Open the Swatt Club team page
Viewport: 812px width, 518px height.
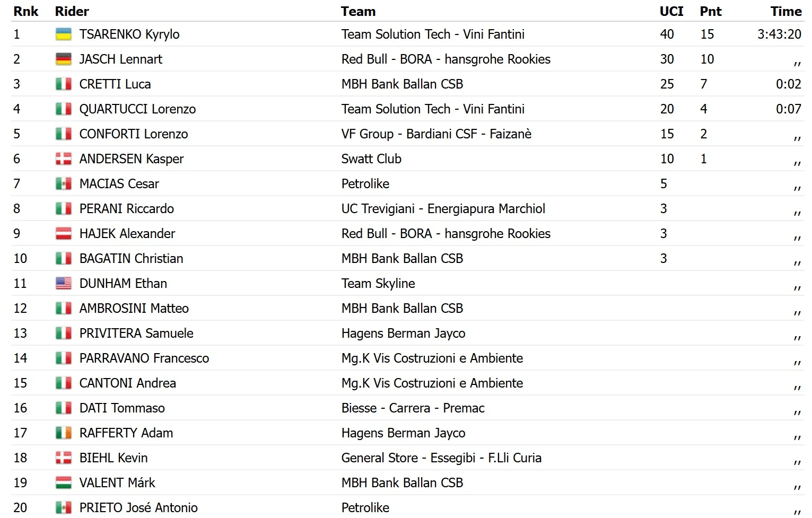[x=371, y=159]
